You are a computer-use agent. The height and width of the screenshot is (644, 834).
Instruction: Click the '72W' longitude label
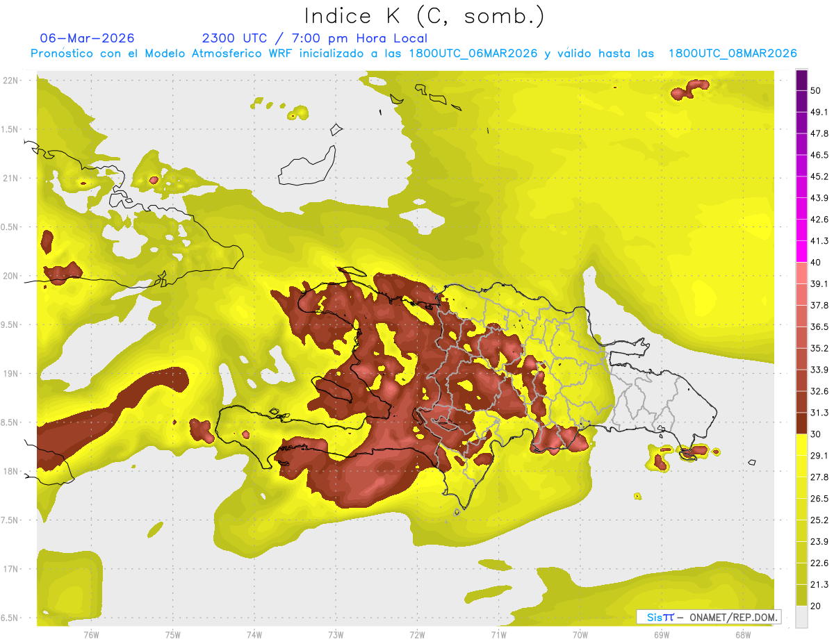click(x=417, y=634)
